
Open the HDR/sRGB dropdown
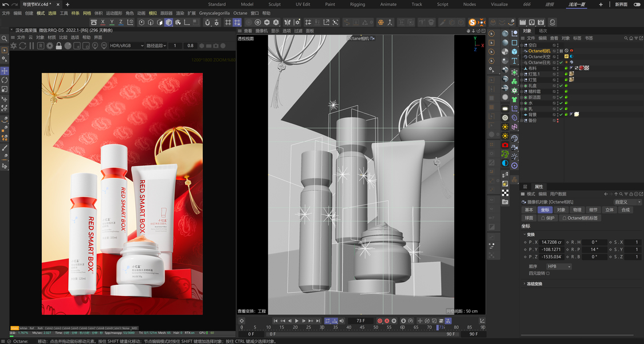click(127, 46)
